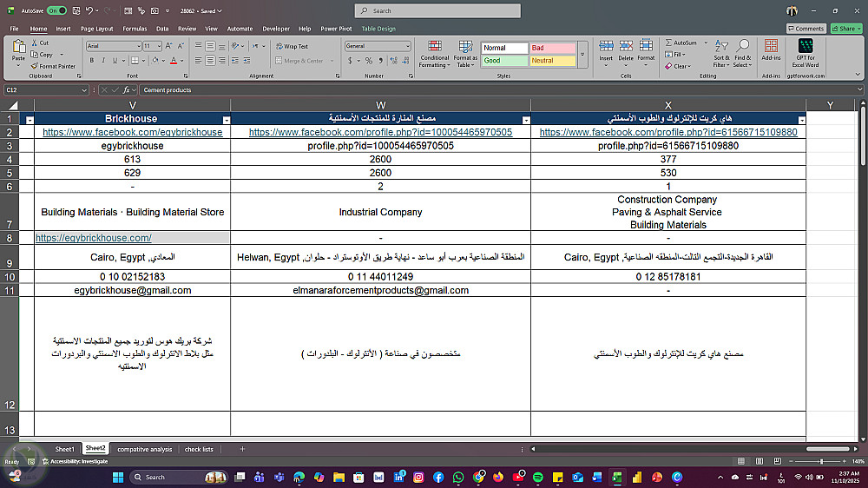Decrease font size icon
The width and height of the screenshot is (868, 488).
(181, 46)
